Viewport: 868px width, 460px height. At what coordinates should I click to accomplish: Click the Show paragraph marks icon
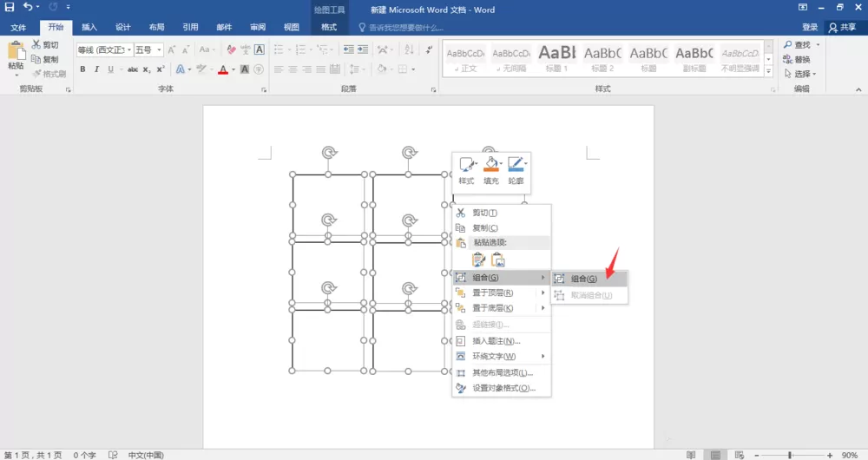tap(429, 49)
